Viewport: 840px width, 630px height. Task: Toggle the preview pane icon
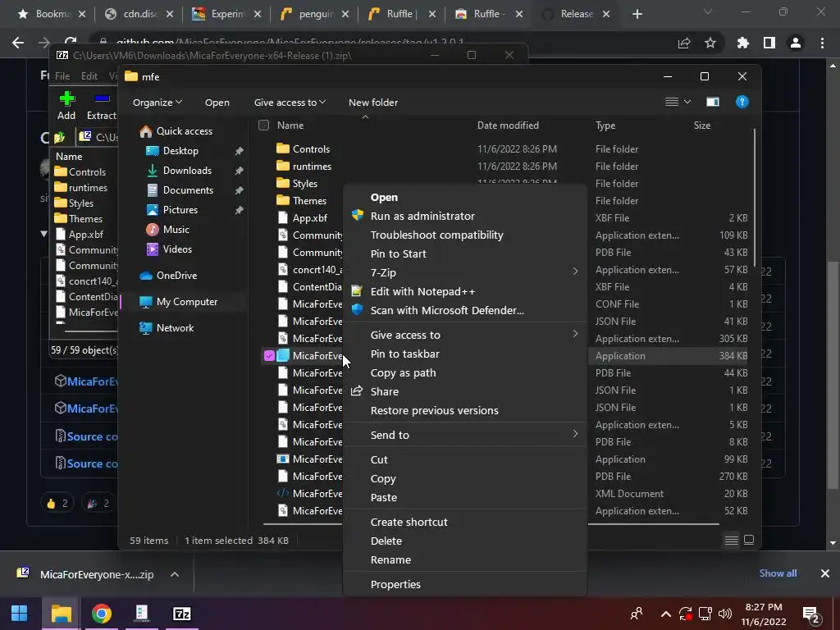pos(713,102)
